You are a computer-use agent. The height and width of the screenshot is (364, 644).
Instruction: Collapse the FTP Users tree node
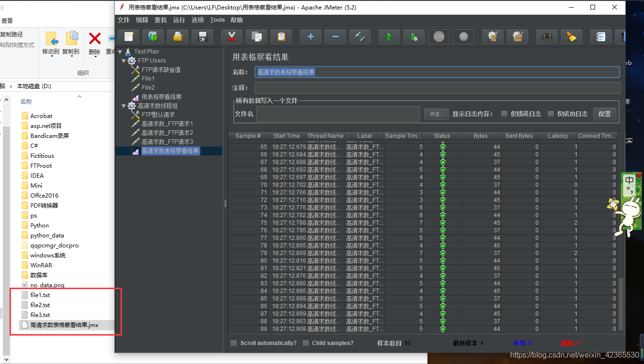click(124, 61)
